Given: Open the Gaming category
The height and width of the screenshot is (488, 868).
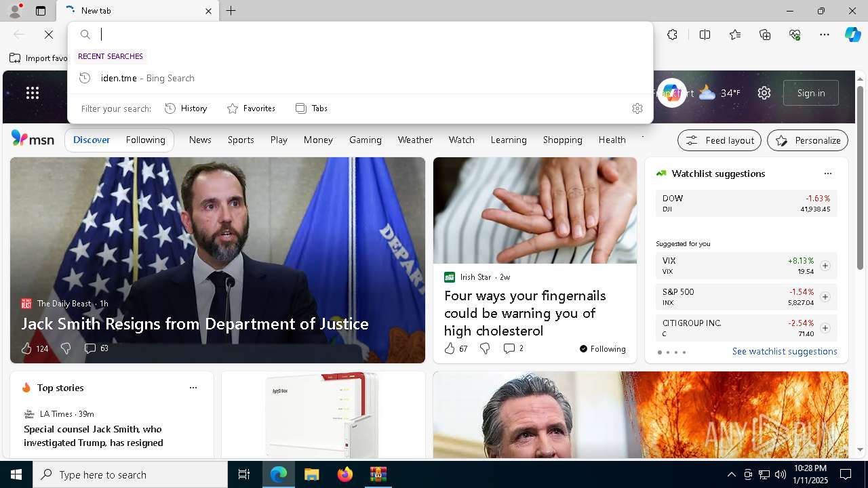Looking at the screenshot, I should 366,140.
